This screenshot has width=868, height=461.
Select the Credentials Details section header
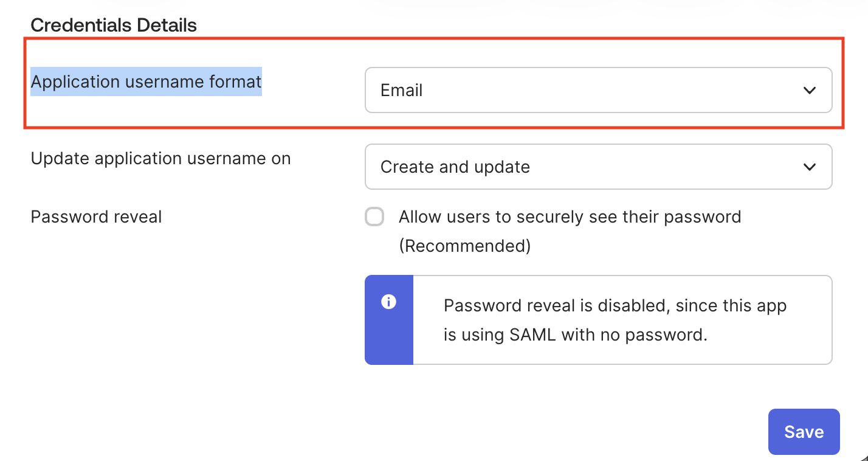114,25
